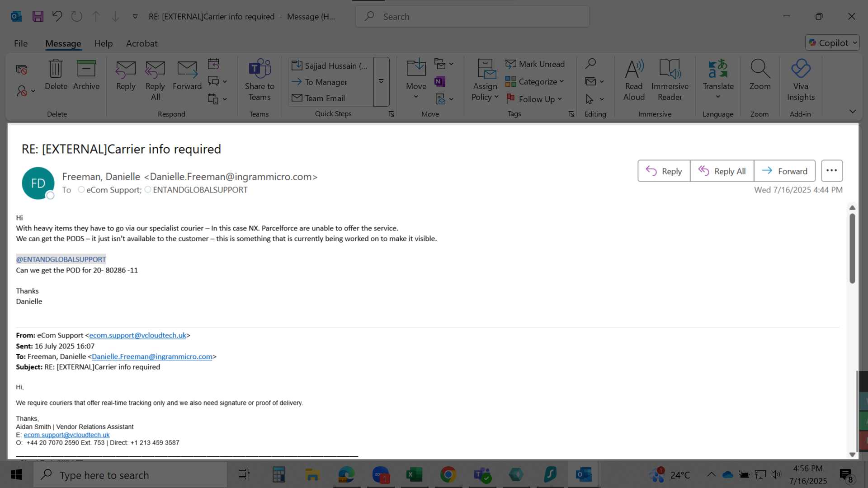This screenshot has width=868, height=488.
Task: Click the ribbon Forward icon
Action: coord(187,75)
